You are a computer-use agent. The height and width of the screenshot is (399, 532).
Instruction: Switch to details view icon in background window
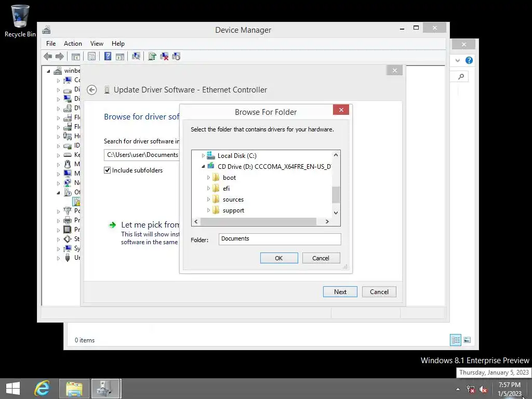click(x=456, y=340)
